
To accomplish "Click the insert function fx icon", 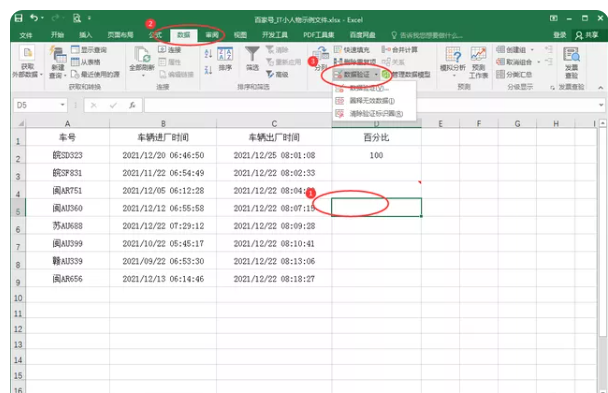I will [132, 105].
